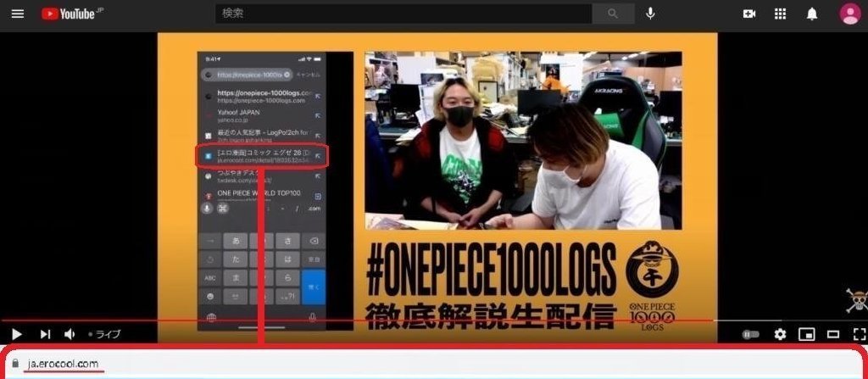Skip to the next video
Image resolution: width=868 pixels, height=379 pixels.
[45, 334]
